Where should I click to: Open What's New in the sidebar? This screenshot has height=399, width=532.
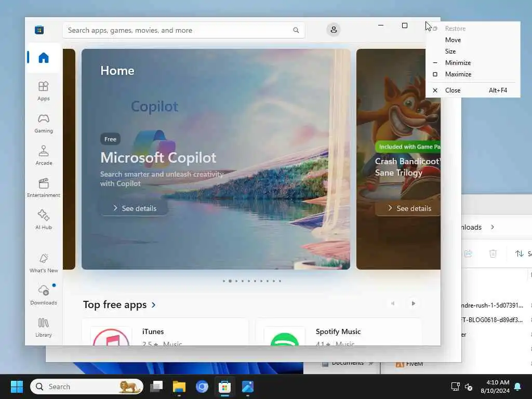point(44,263)
